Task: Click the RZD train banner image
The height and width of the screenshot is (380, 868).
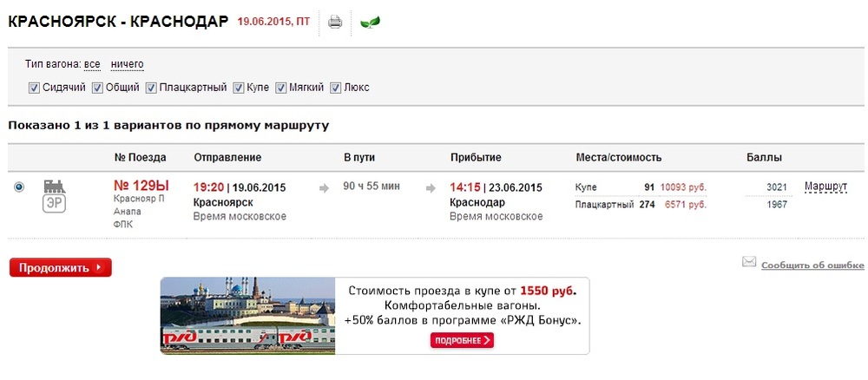Action: click(x=247, y=315)
